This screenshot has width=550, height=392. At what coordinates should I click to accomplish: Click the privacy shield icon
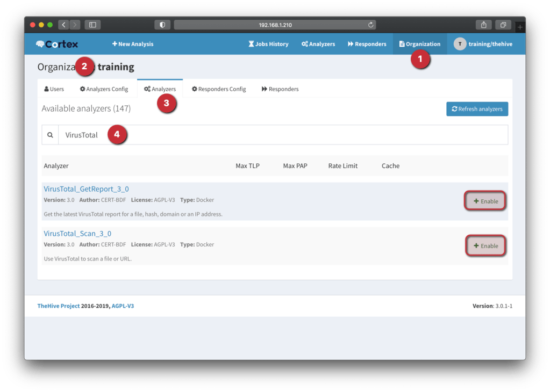pyautogui.click(x=162, y=25)
